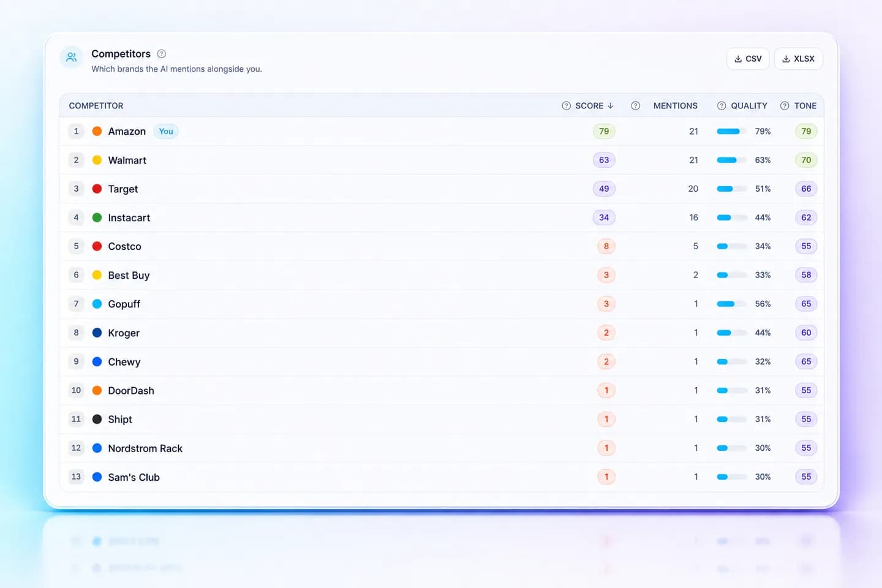The image size is (882, 588).
Task: Select the Costco competitor name
Action: [x=125, y=246]
